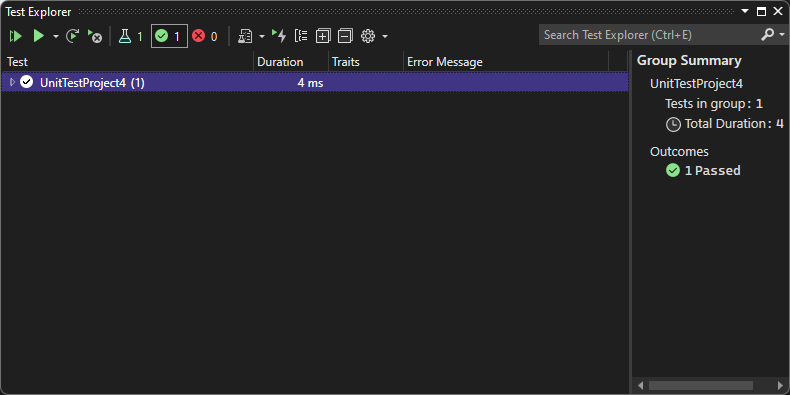Open the Group By options icon

point(301,36)
